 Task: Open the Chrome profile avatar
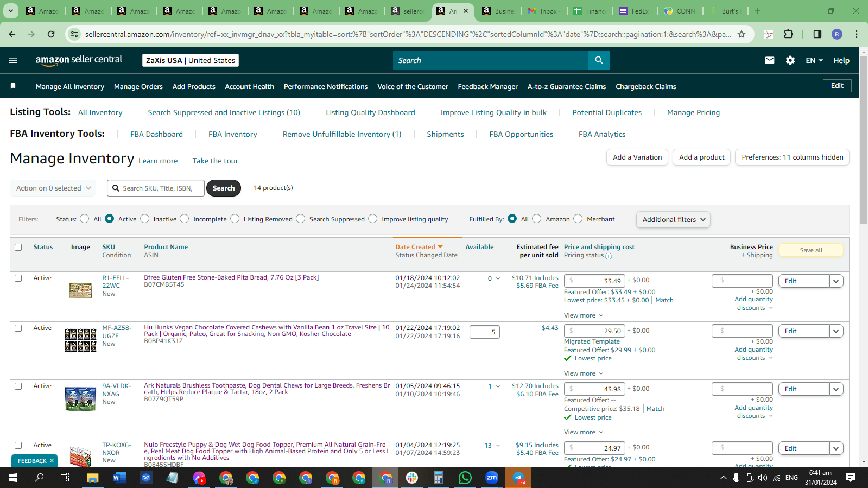837,34
